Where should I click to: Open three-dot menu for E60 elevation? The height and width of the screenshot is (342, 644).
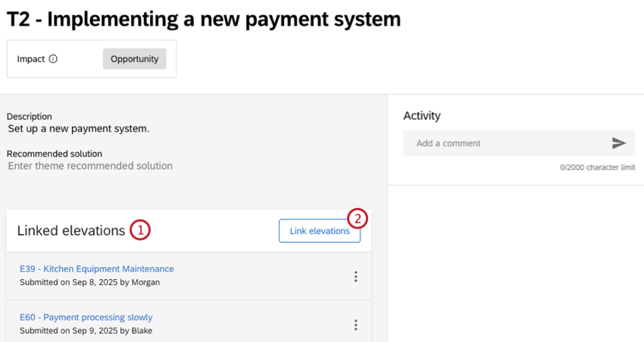point(355,325)
